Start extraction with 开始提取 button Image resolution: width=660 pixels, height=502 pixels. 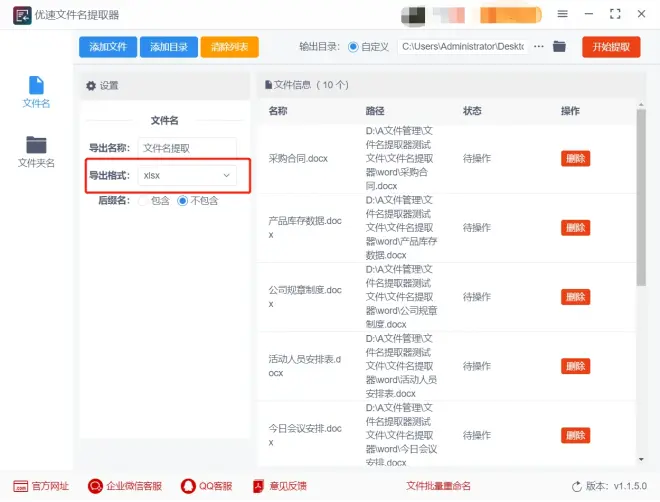coord(610,47)
